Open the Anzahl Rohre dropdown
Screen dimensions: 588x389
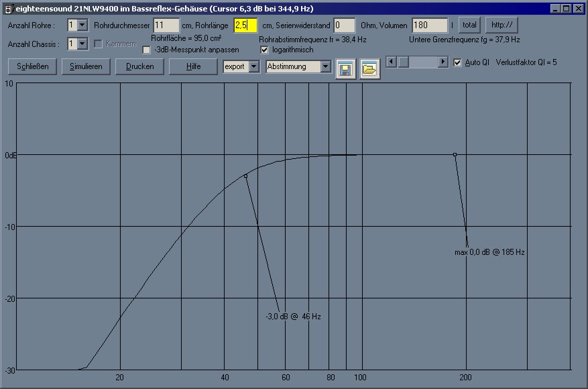pyautogui.click(x=82, y=25)
